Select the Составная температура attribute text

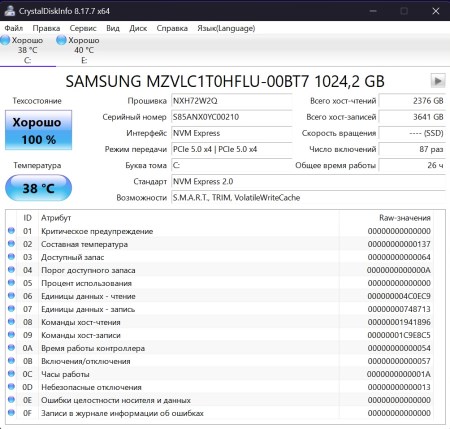coord(84,244)
